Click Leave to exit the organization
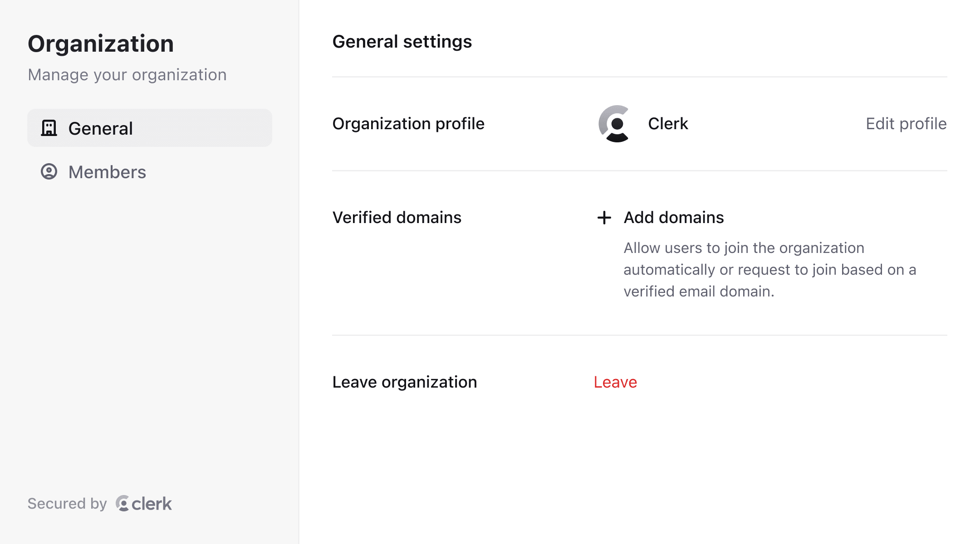The height and width of the screenshot is (544, 980). tap(615, 382)
